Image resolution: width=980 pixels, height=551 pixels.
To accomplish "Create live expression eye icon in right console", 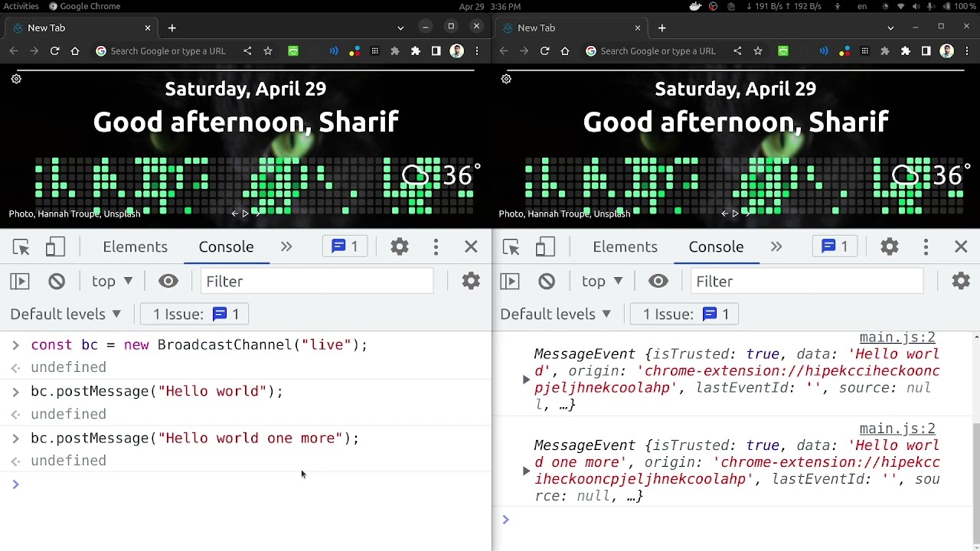I will [658, 282].
